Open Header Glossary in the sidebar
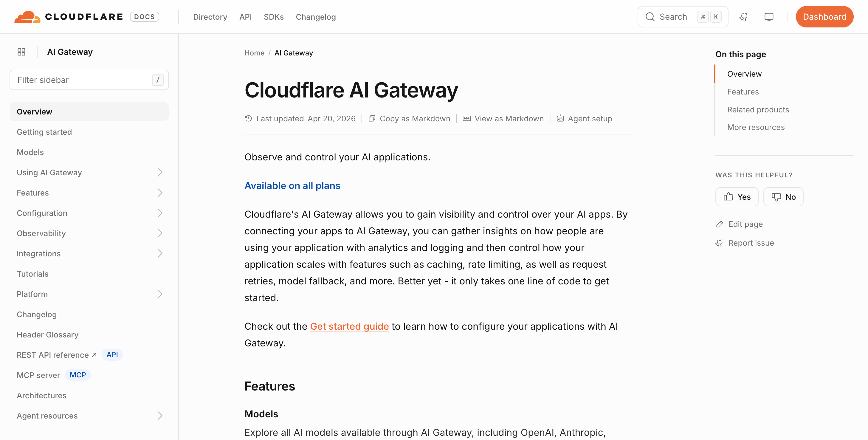This screenshot has height=440, width=868. (47, 334)
